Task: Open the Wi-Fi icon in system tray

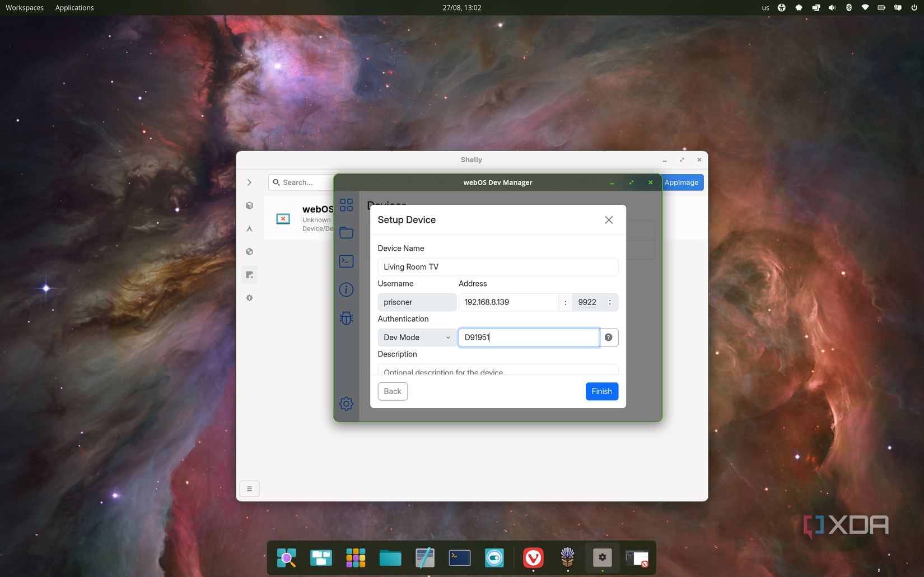Action: click(865, 8)
